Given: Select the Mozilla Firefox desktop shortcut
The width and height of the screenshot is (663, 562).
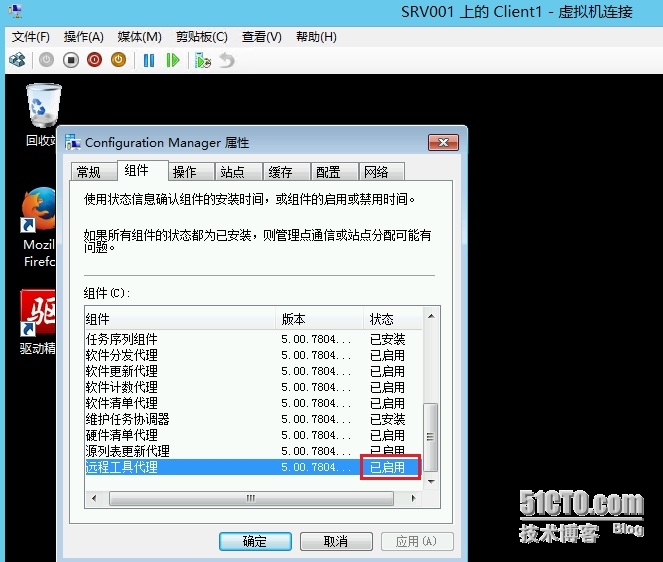Looking at the screenshot, I should [x=39, y=227].
